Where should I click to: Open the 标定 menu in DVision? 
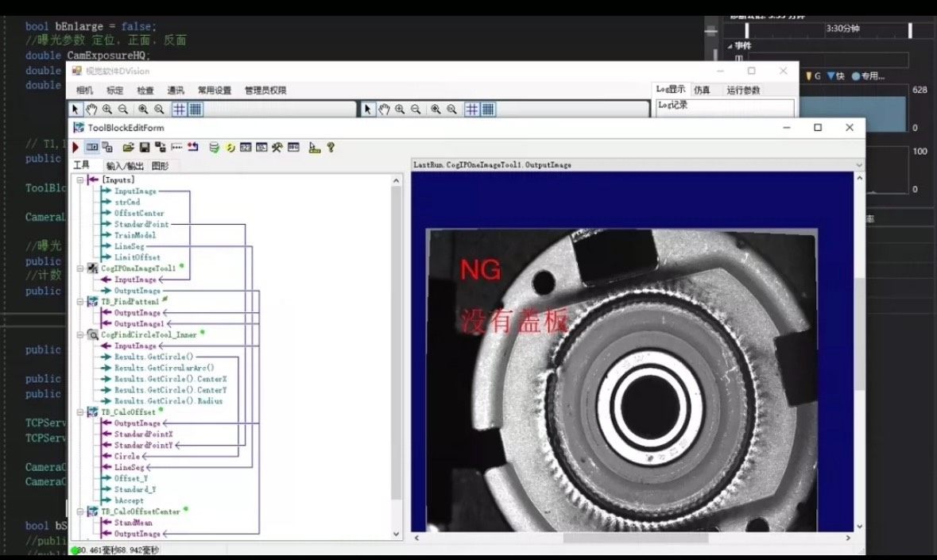114,90
